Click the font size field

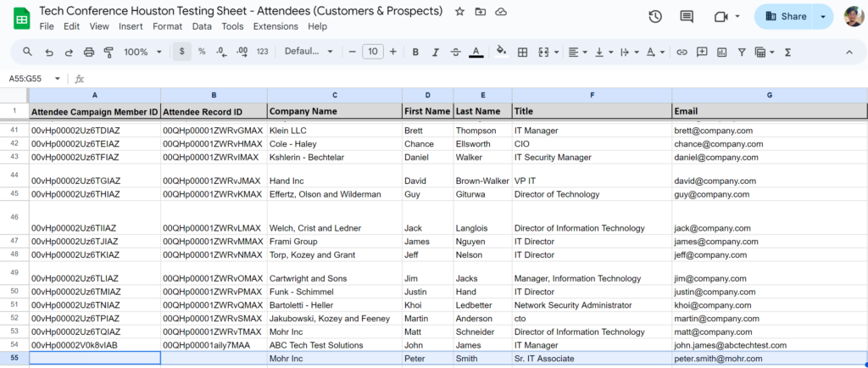pyautogui.click(x=373, y=52)
